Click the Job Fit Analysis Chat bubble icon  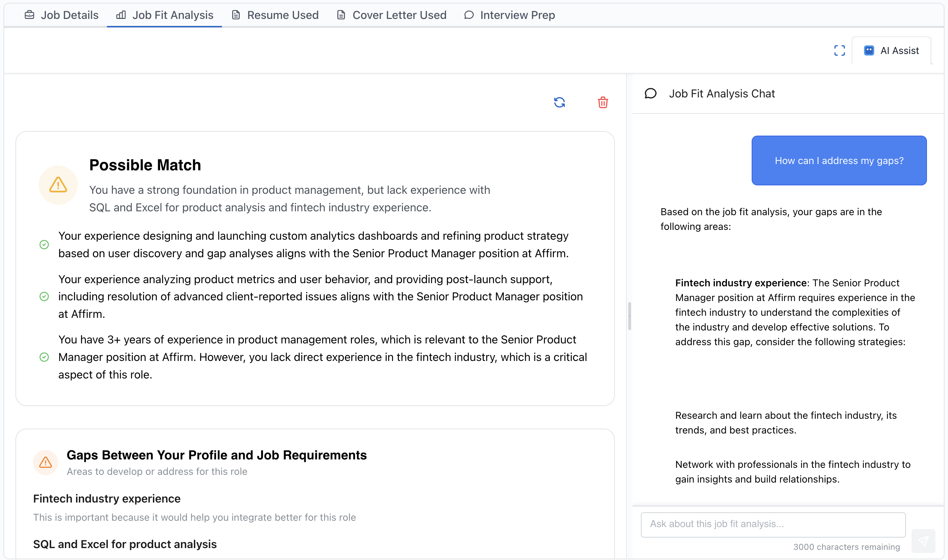651,93
